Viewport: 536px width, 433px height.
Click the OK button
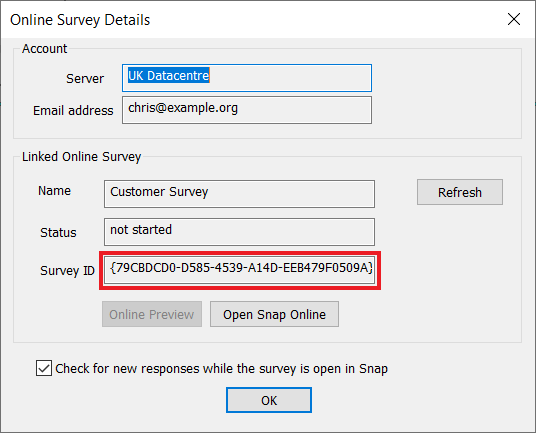[269, 400]
